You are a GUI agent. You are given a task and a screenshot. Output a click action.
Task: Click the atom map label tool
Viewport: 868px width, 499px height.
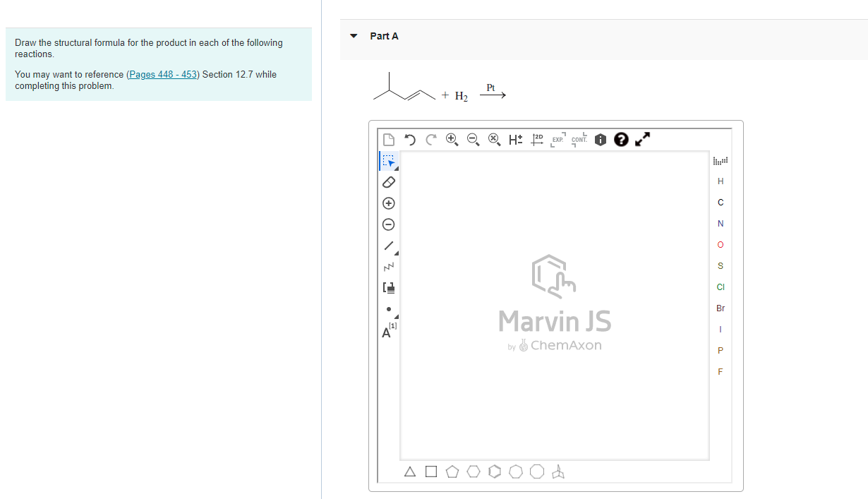coord(388,330)
